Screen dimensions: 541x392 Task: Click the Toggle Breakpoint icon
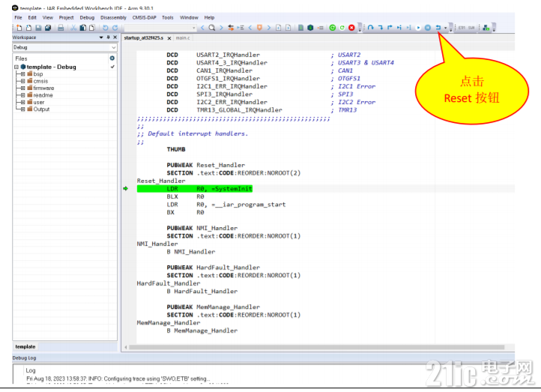321,28
